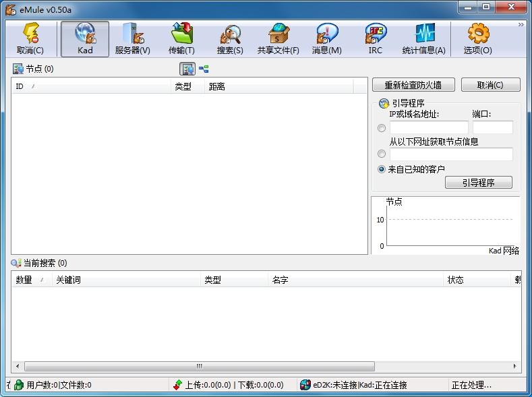Open the 共享文件(F) shared files window
Viewport: 532px width, 397px height.
(278, 39)
